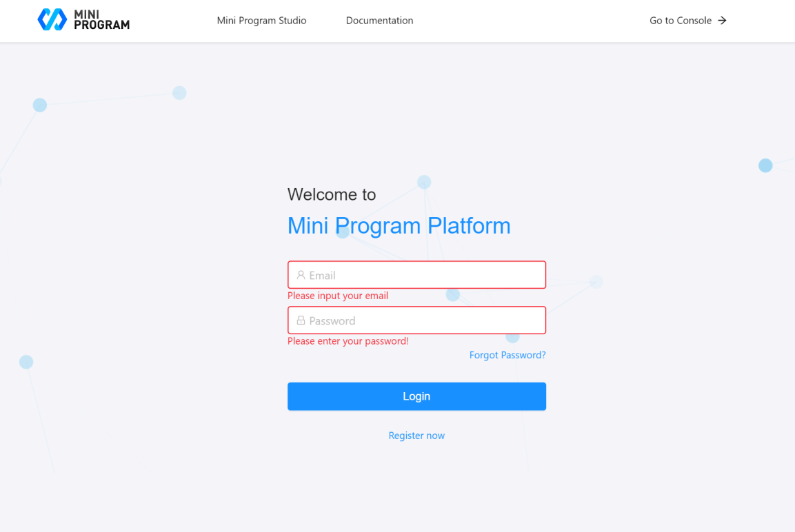Open the Documentation menu item
Image resolution: width=795 pixels, height=532 pixels.
click(379, 20)
